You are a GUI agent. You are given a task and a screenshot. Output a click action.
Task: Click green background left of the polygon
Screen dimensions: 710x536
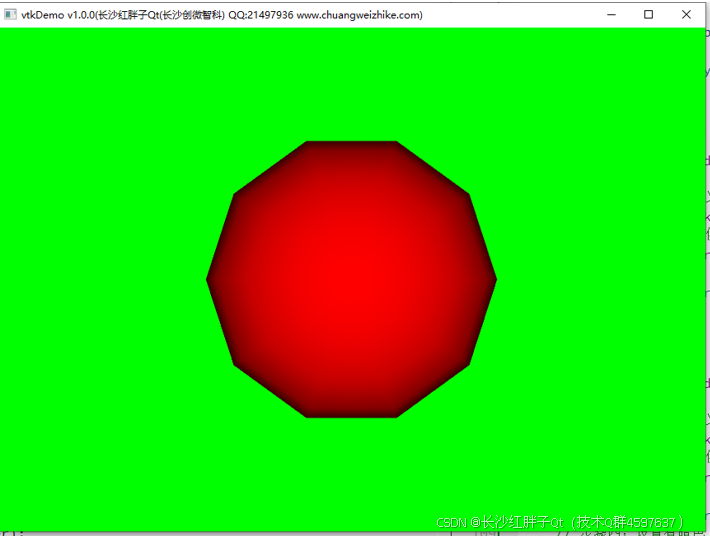(x=100, y=280)
